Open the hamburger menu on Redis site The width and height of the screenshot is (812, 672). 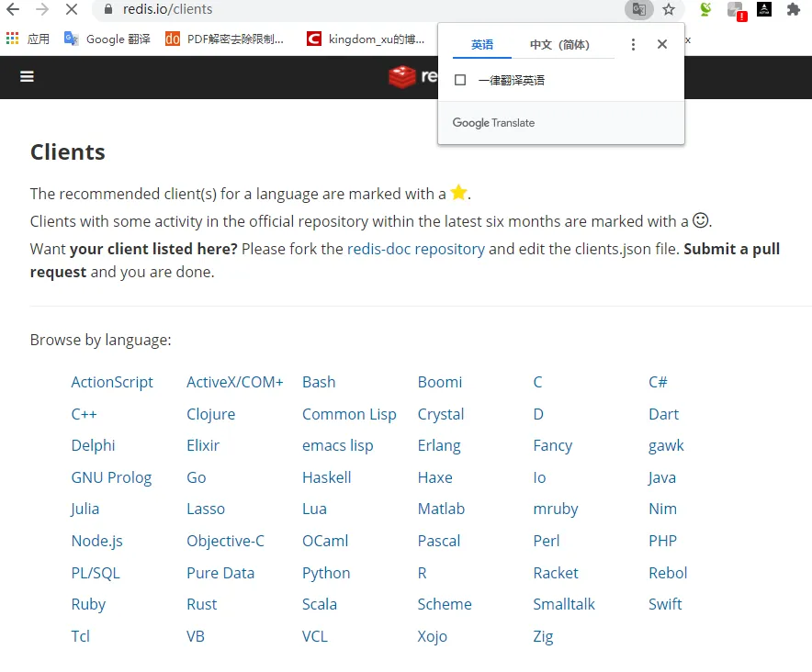(27, 76)
